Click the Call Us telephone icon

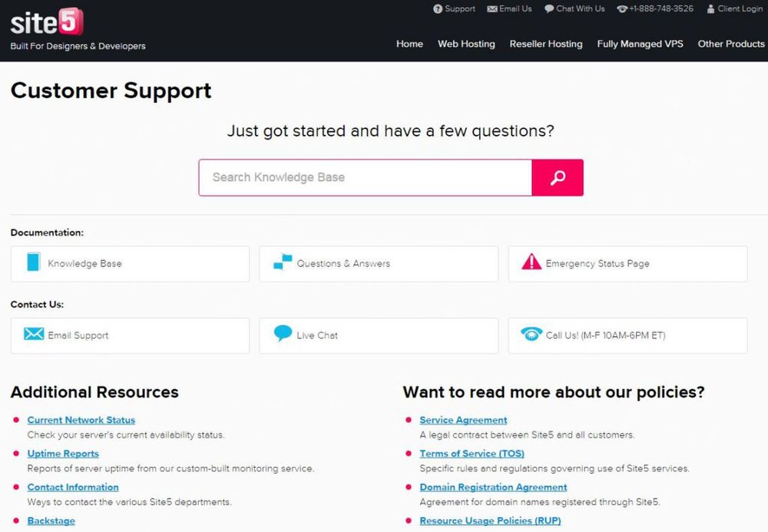click(531, 334)
